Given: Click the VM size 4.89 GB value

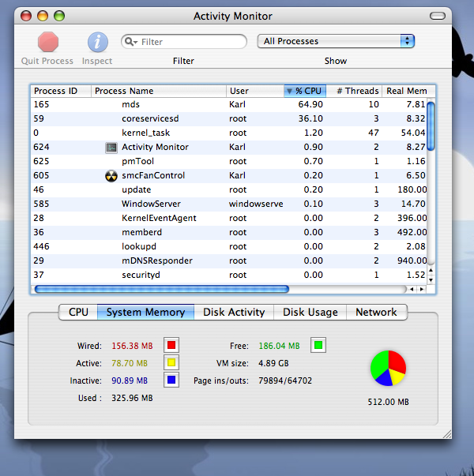Looking at the screenshot, I should pyautogui.click(x=273, y=363).
